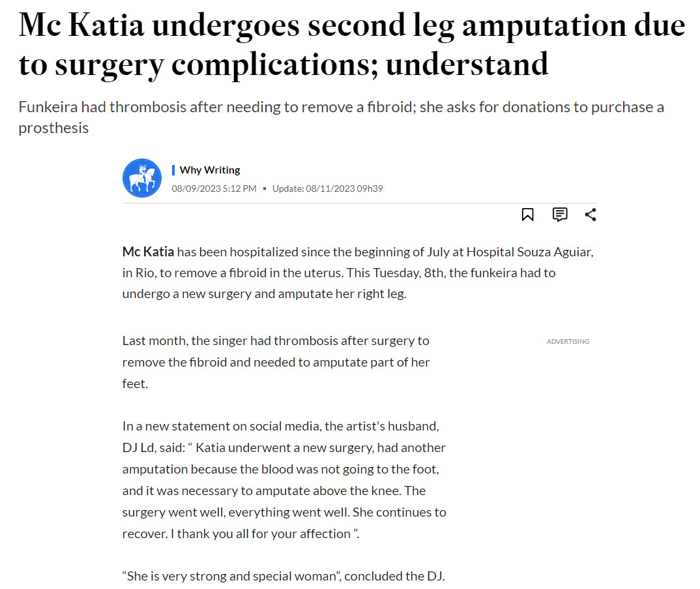Click the Update: 08/11/2023 09h39 timestamp
Screen dimensions: 700x589
328,189
